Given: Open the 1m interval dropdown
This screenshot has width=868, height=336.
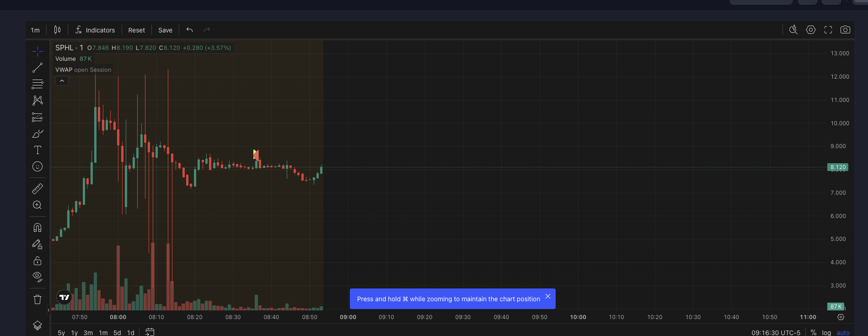Looking at the screenshot, I should pos(35,30).
